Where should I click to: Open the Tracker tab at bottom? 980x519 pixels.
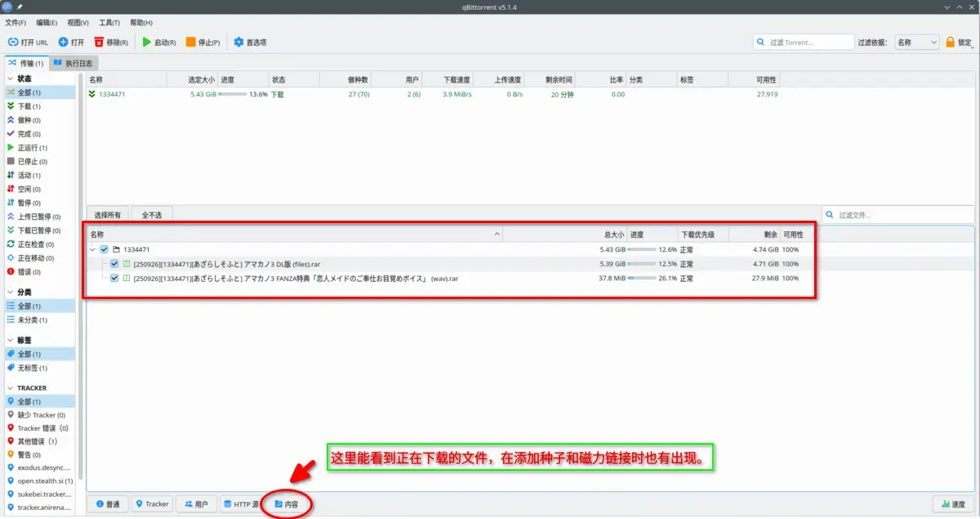tap(153, 504)
